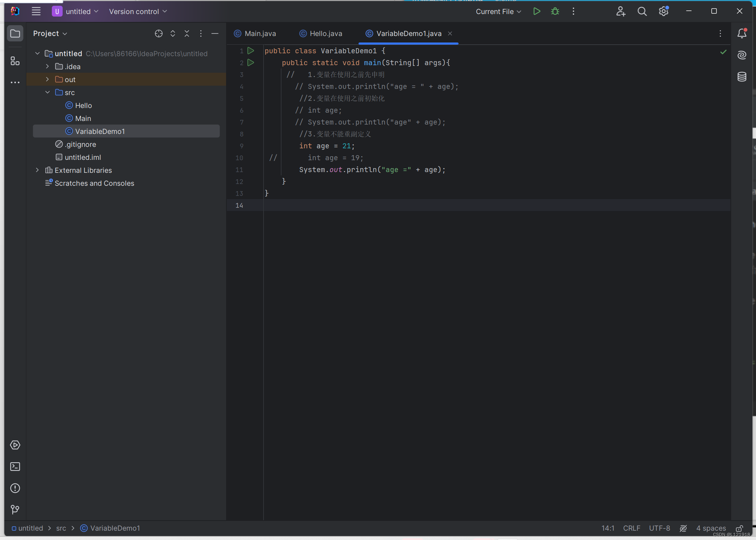756x540 pixels.
Task: Run the main method from gutter icon
Action: pos(251,62)
